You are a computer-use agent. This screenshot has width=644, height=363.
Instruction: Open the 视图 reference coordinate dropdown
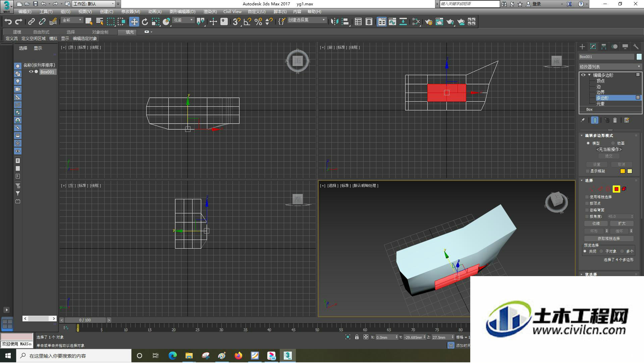click(183, 20)
